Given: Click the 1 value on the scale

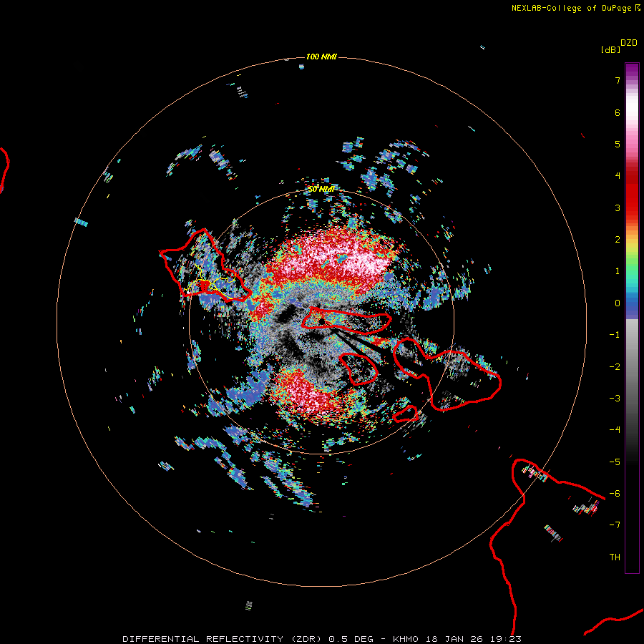Looking at the screenshot, I should (618, 271).
